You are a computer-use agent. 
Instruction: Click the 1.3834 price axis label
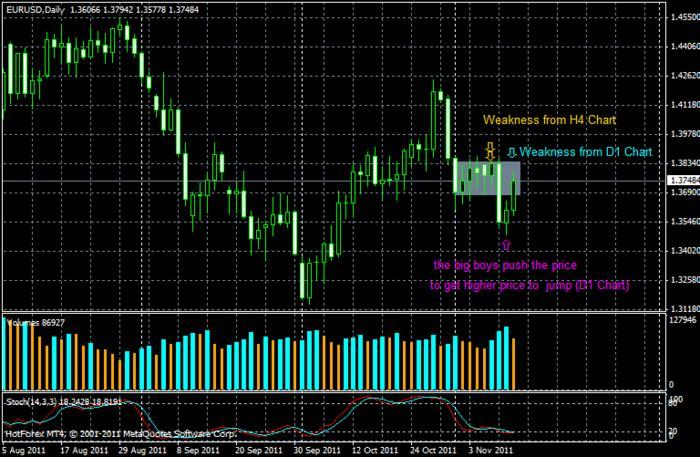[x=685, y=163]
